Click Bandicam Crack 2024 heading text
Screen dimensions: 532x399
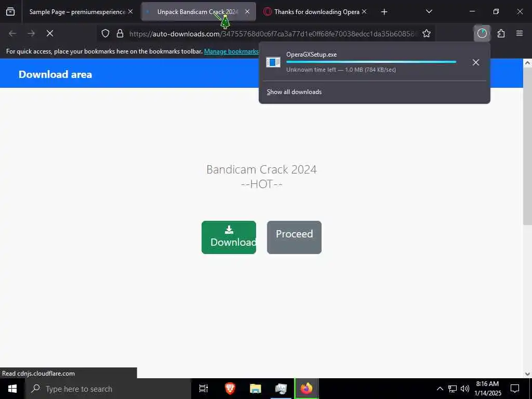point(262,169)
